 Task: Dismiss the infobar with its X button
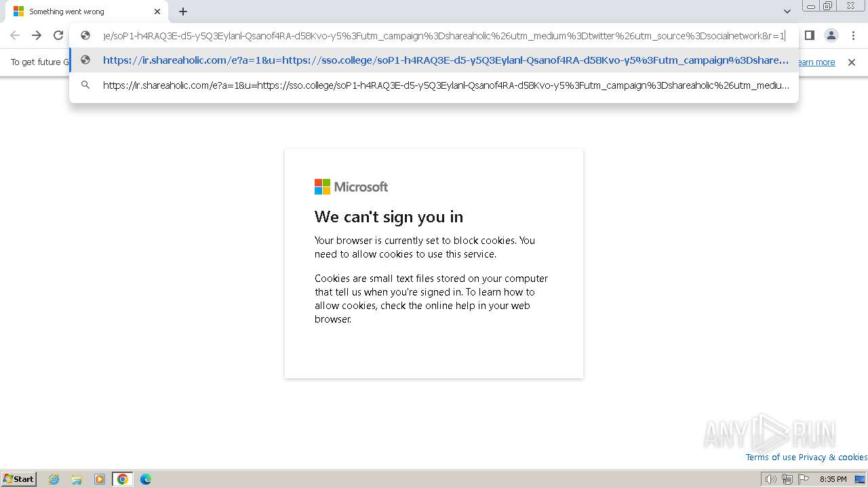tap(852, 62)
